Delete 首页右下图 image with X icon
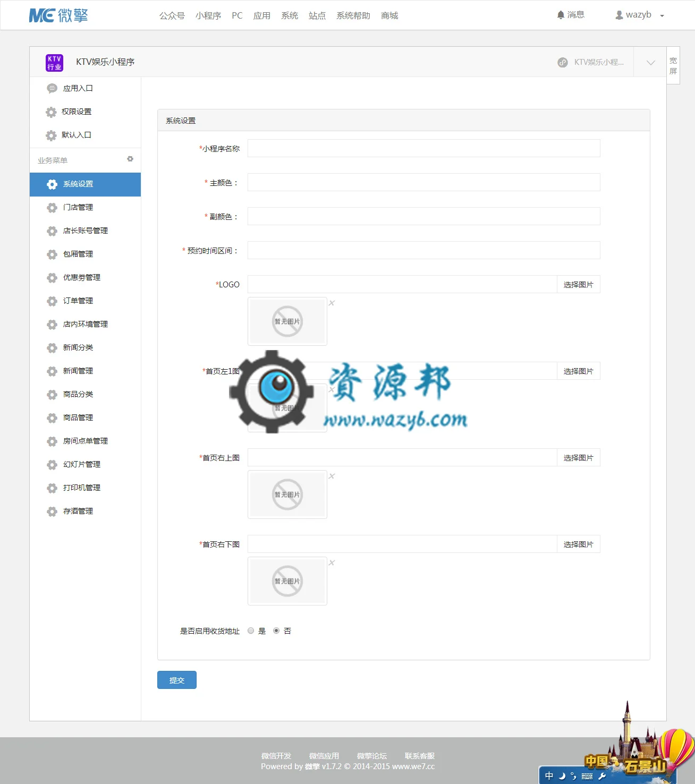695x784 pixels. tap(332, 563)
